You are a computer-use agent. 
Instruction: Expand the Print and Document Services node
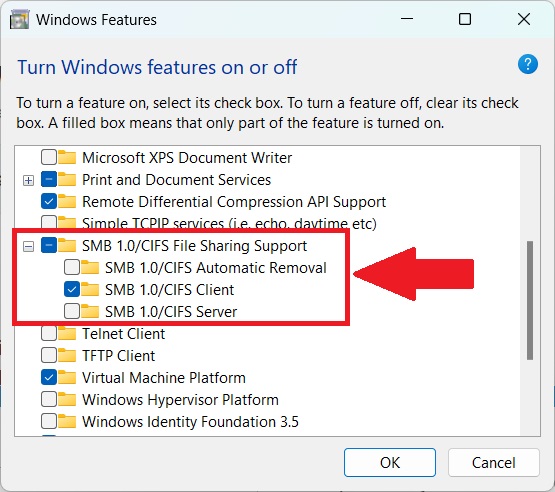[28, 181]
